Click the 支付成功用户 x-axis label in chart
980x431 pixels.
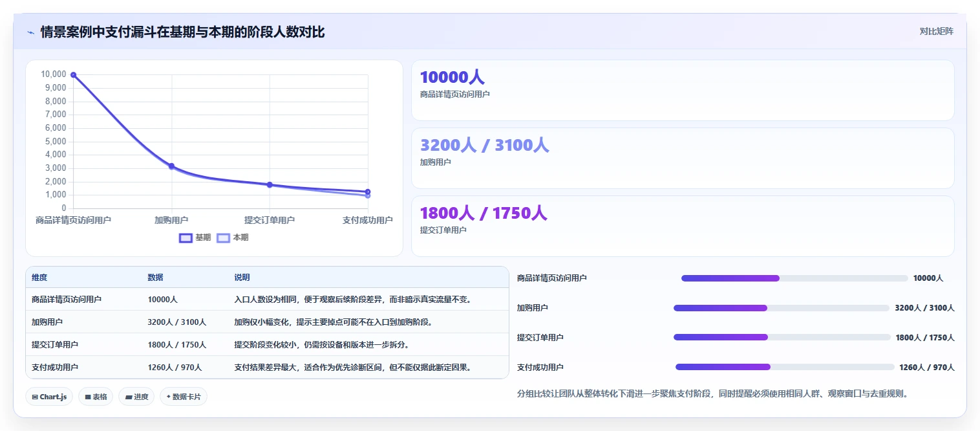[x=368, y=220]
